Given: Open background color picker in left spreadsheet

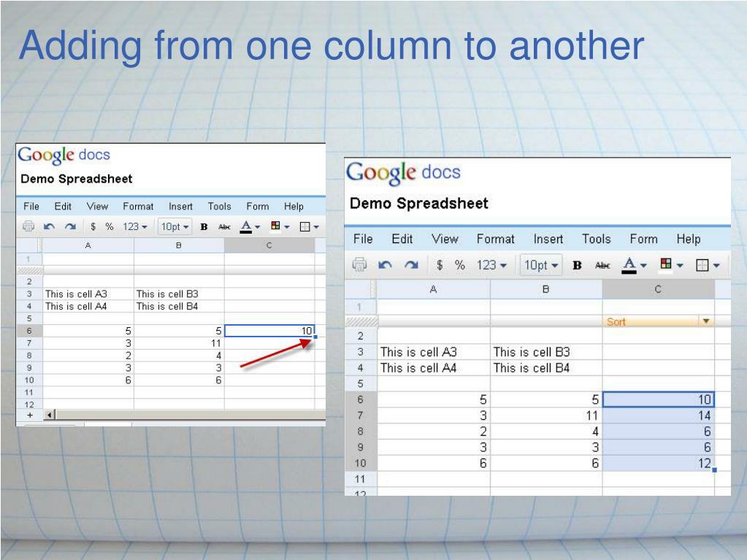Looking at the screenshot, I should 280,226.
